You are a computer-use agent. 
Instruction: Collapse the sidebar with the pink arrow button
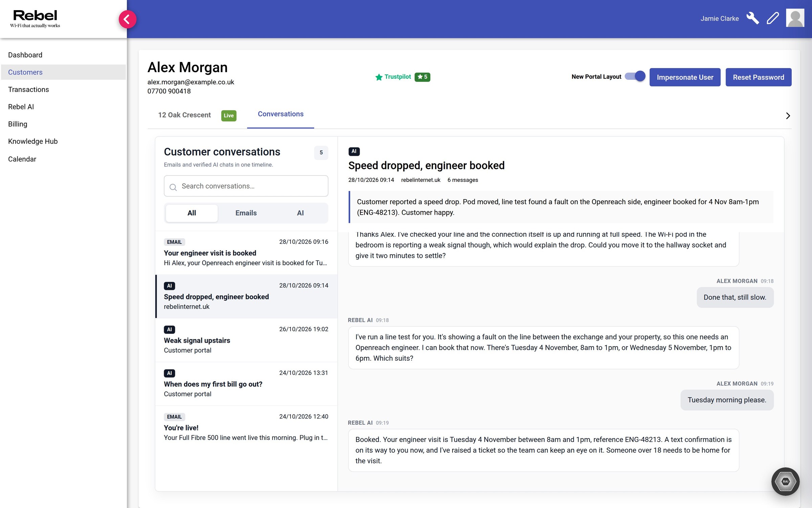point(127,19)
